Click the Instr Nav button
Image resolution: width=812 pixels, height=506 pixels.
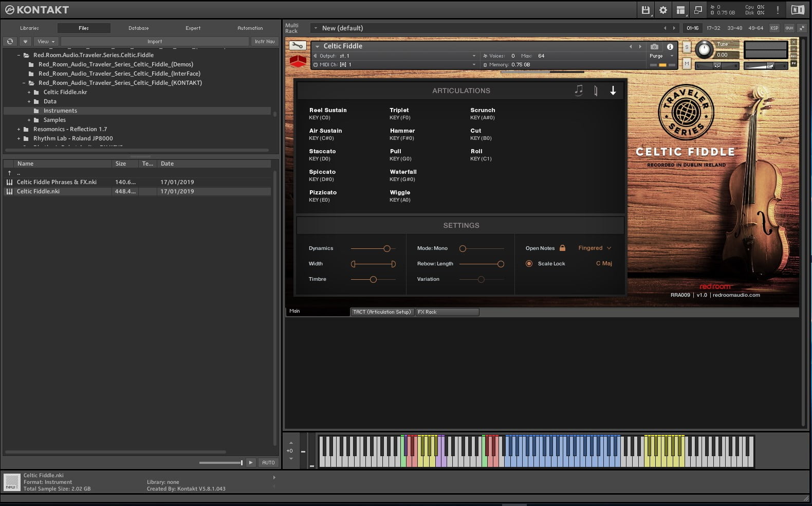[265, 41]
